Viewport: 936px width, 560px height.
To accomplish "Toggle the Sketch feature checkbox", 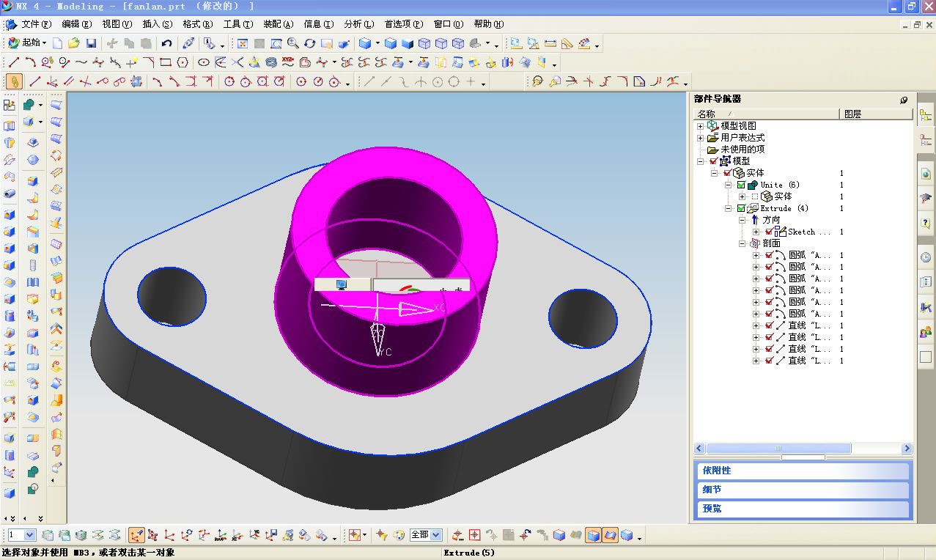I will [768, 232].
